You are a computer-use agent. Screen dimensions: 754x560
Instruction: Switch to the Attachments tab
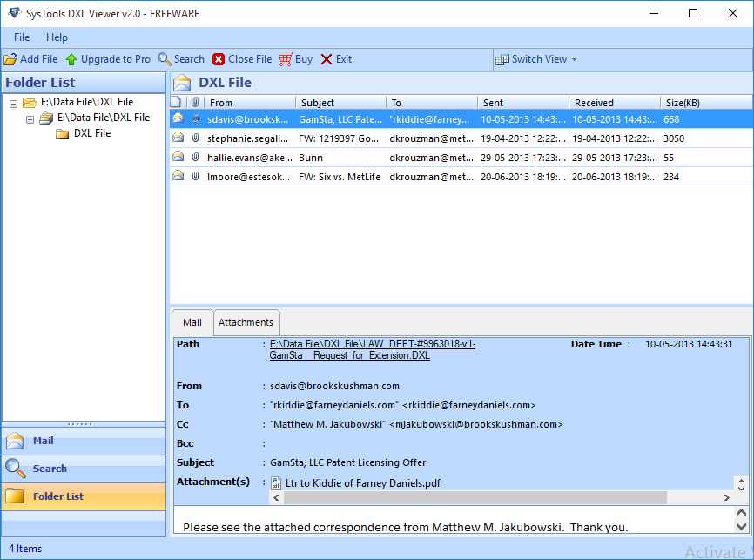point(246,322)
